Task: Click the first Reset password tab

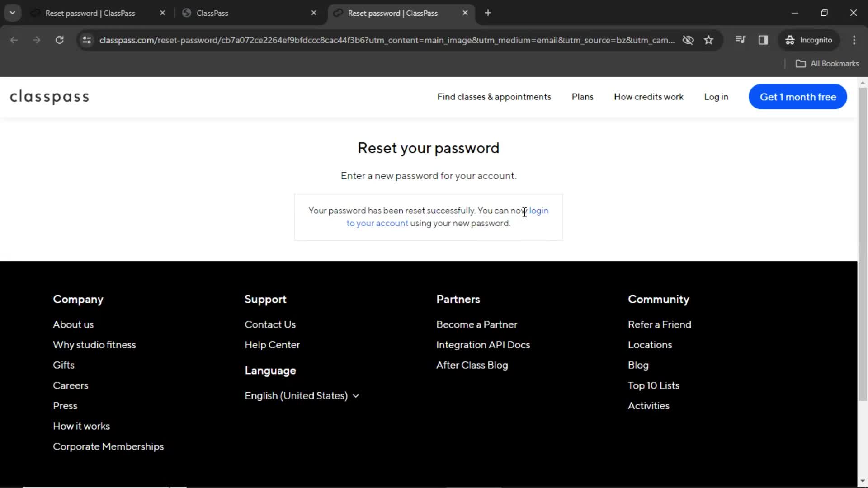Action: 90,13
